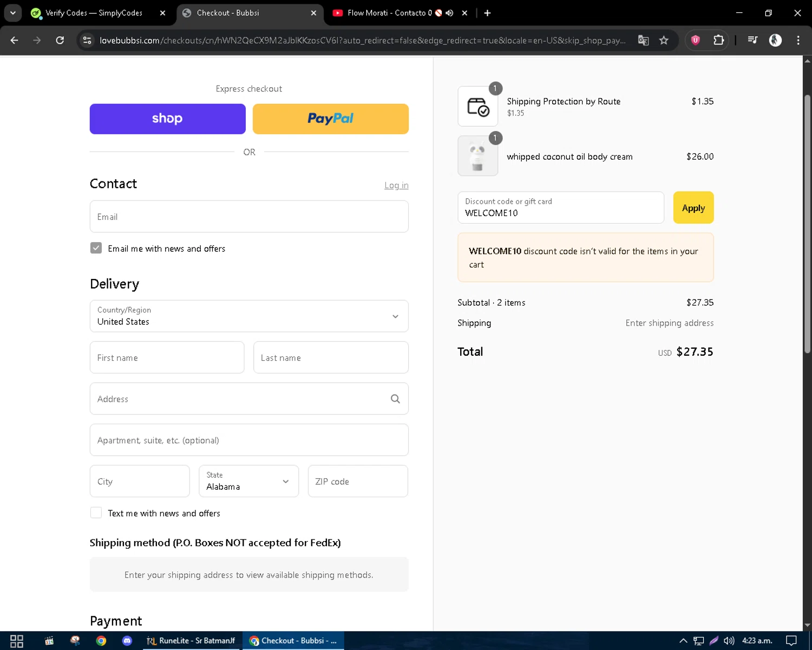
Task: Expand the Country/Region dropdown
Action: coord(249,316)
